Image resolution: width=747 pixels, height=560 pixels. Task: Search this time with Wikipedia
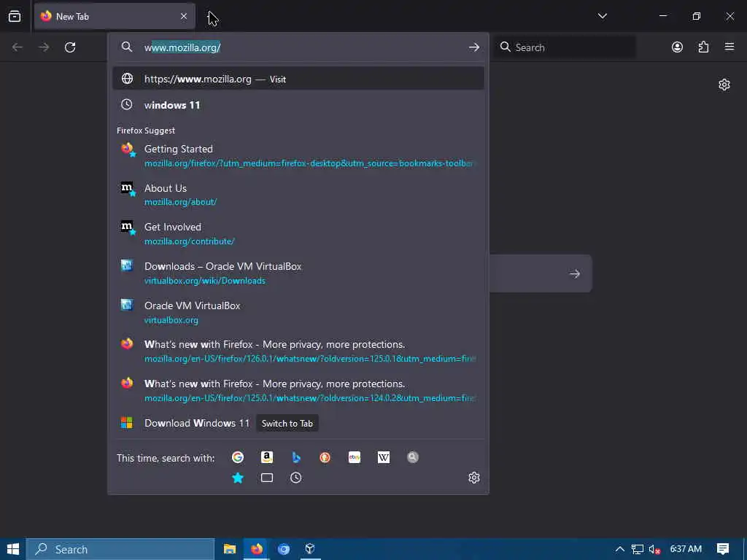point(384,458)
